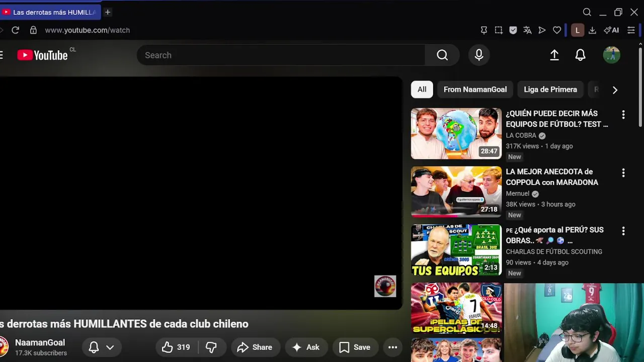644x362 pixels.
Task: Open options for LA COBRA video
Action: [623, 115]
